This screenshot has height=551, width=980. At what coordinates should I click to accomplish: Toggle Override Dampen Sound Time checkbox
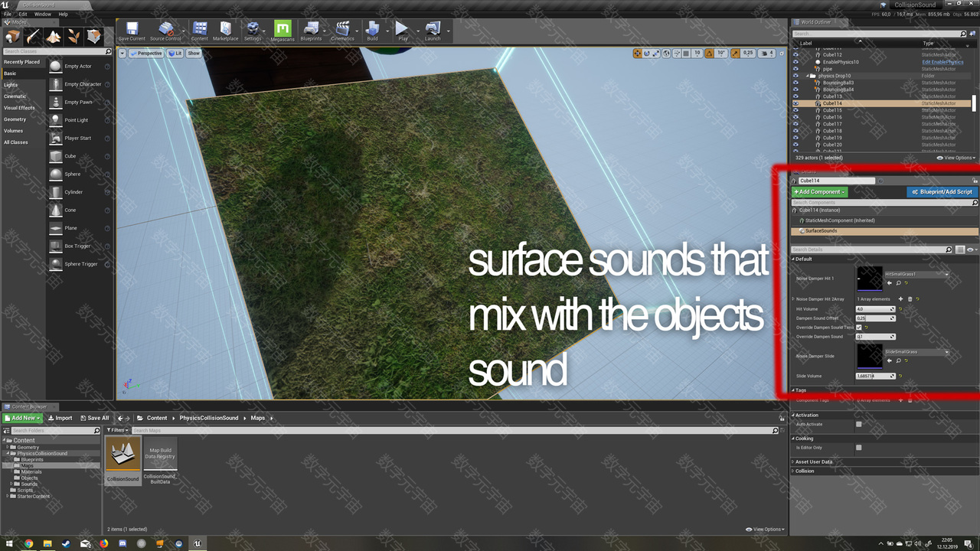pos(859,327)
